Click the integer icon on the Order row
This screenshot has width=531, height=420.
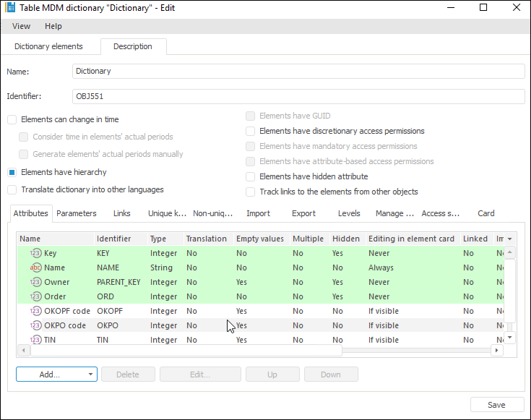pyautogui.click(x=36, y=297)
